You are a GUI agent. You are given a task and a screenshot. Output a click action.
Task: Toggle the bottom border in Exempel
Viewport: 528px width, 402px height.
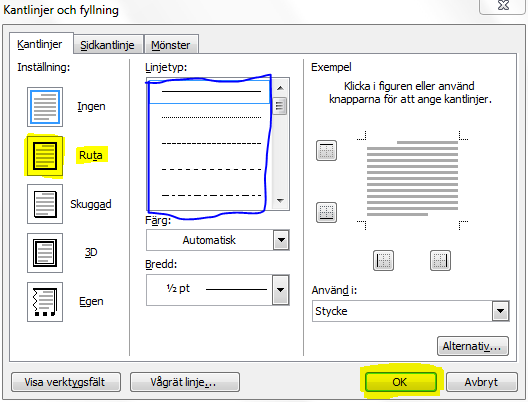326,212
